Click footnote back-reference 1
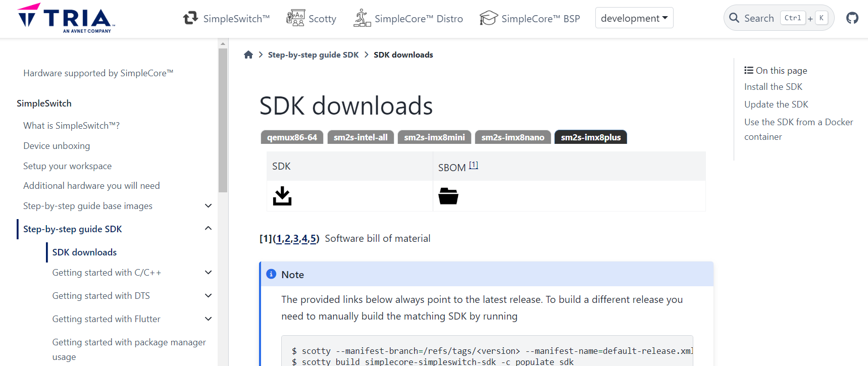The width and height of the screenshot is (868, 366). [279, 238]
